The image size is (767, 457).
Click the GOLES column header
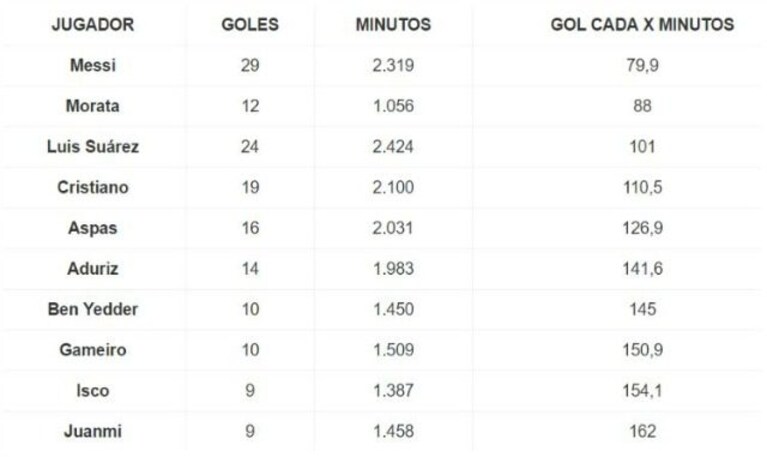point(250,24)
